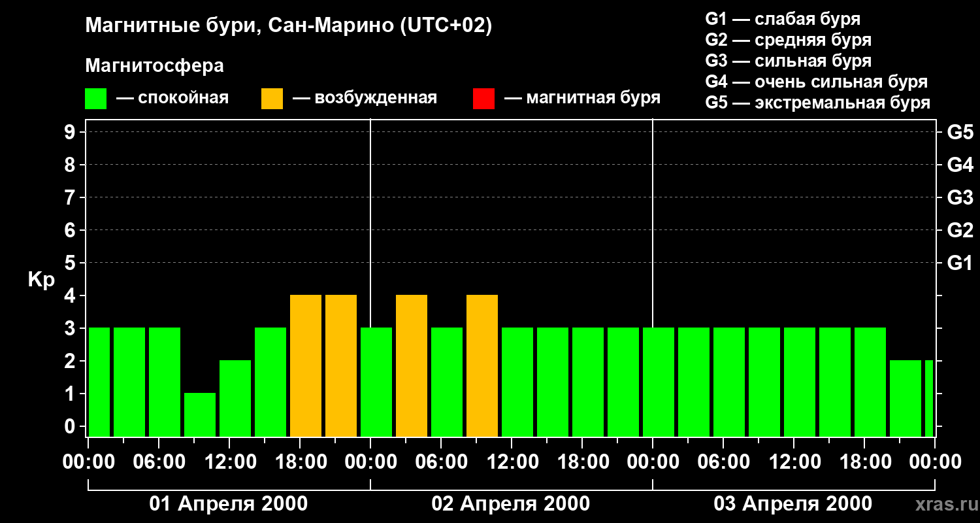
Task: Click the '— магнитная буря' legend label
Action: 582,98
